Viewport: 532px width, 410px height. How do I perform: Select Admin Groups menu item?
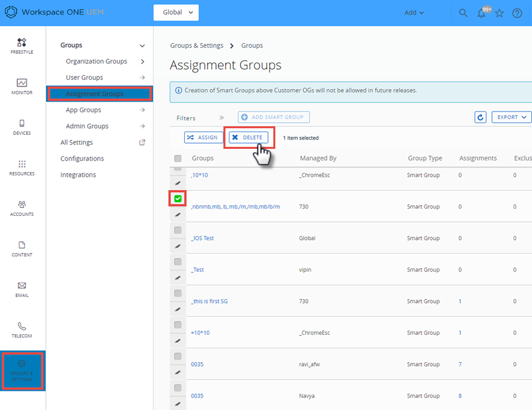(x=87, y=126)
